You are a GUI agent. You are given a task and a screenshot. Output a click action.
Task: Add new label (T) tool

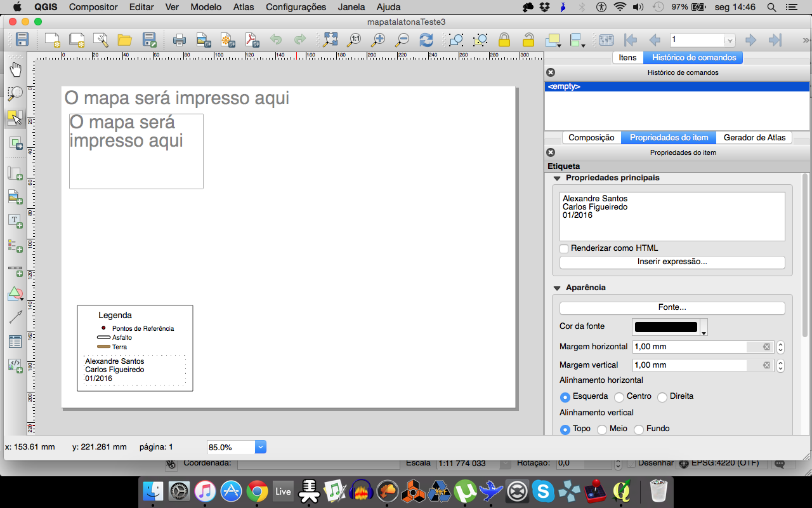point(15,221)
